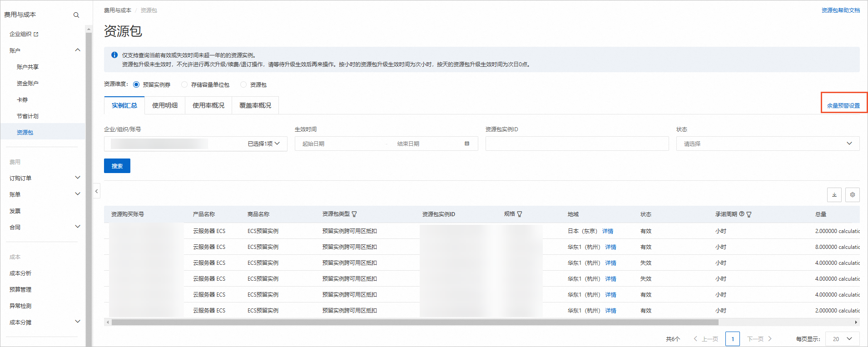The height and width of the screenshot is (347, 868).
Task: Open the calendar icon in 生效时间 field
Action: (x=467, y=144)
